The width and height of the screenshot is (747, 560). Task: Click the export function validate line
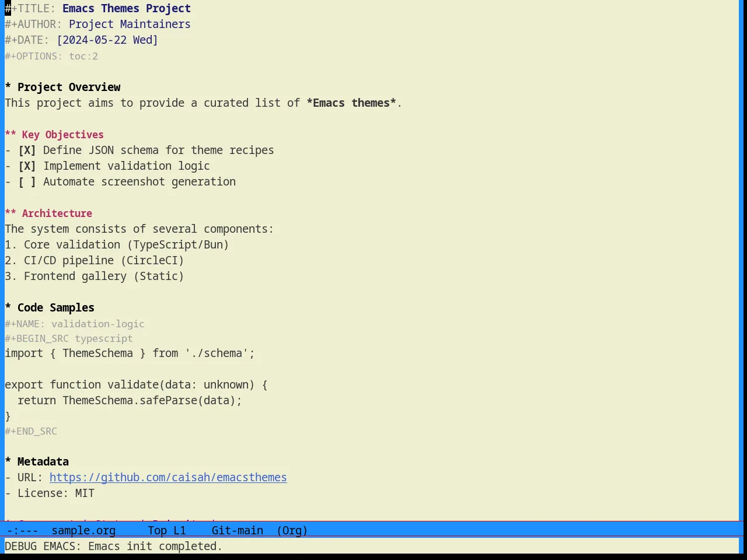pos(136,385)
